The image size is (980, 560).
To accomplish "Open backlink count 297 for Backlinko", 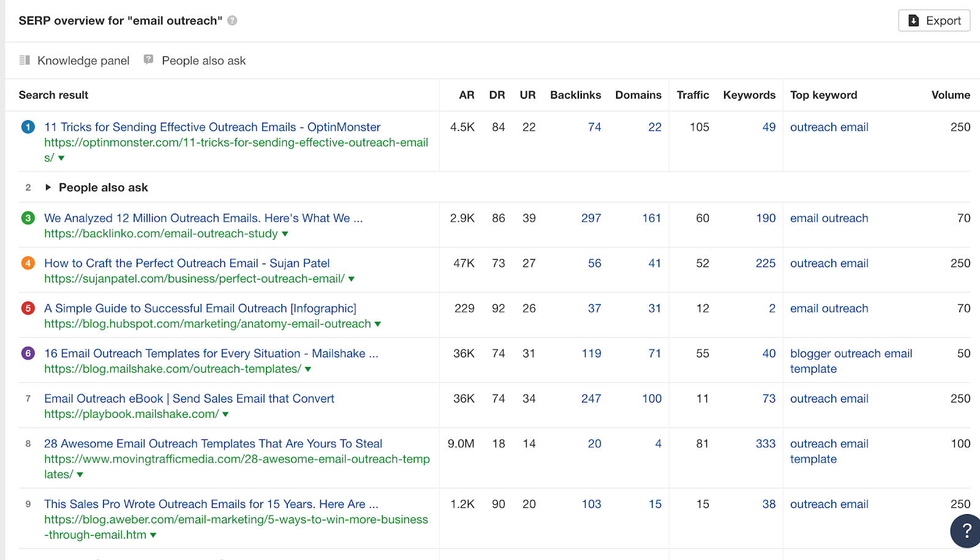I will pyautogui.click(x=590, y=218).
